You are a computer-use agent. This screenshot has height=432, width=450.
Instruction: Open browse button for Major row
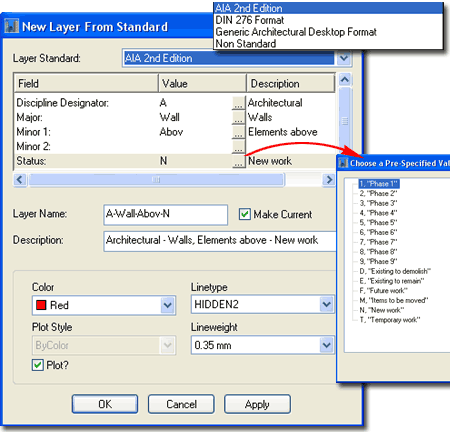(x=238, y=117)
